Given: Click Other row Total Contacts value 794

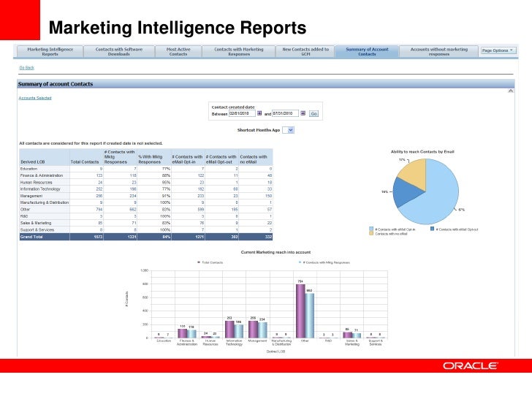Looking at the screenshot, I should pyautogui.click(x=99, y=209).
